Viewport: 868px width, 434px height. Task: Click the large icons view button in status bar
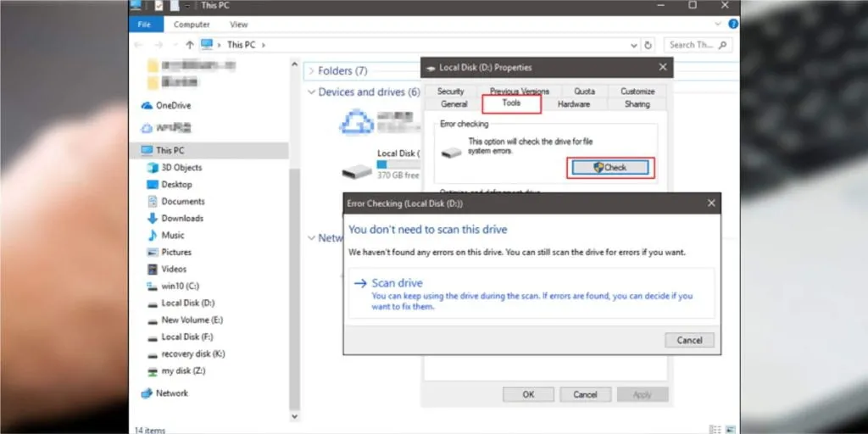pyautogui.click(x=732, y=429)
